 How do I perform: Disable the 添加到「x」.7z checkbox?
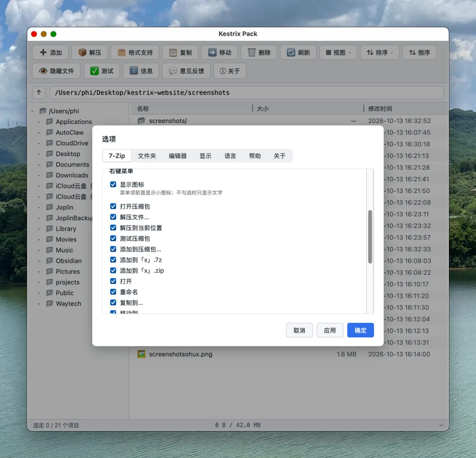click(113, 260)
